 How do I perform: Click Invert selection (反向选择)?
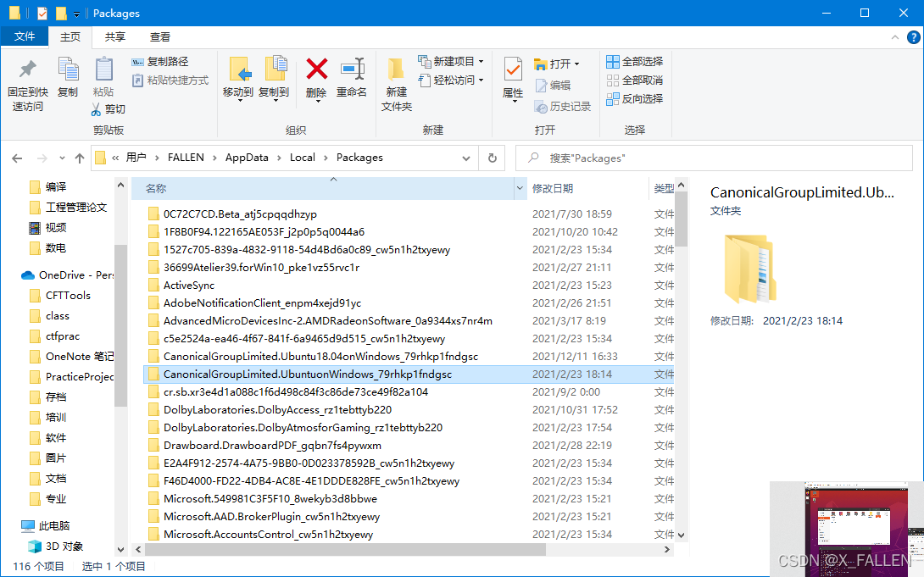point(635,99)
